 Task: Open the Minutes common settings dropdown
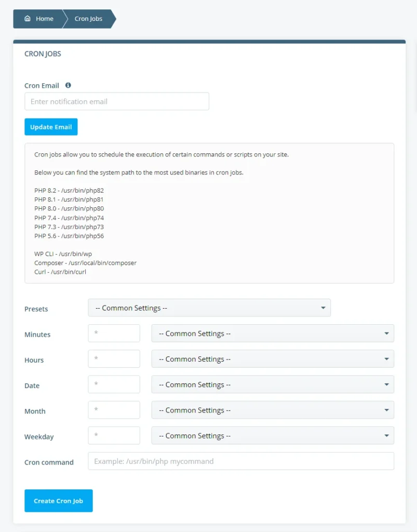273,334
